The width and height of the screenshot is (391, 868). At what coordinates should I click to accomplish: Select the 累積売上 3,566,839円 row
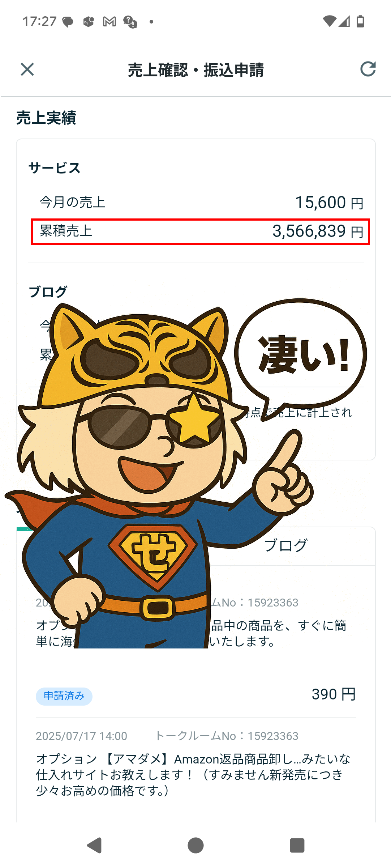(x=200, y=231)
